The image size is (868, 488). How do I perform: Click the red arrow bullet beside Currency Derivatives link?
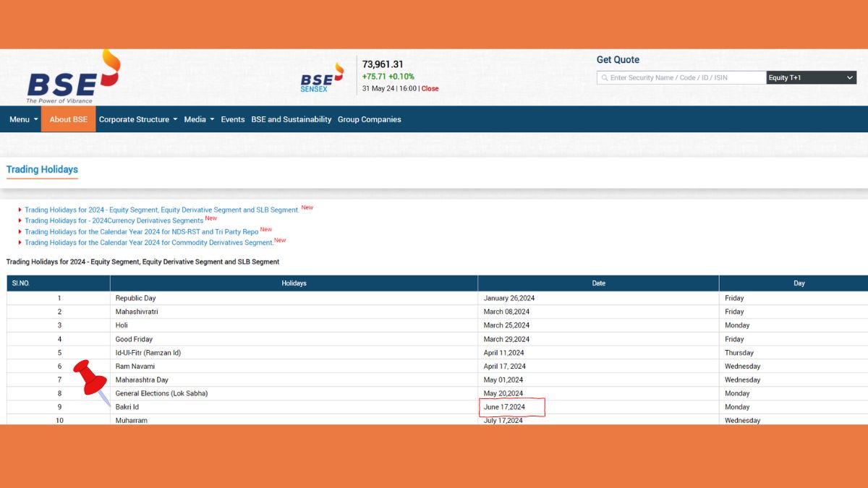(x=20, y=221)
